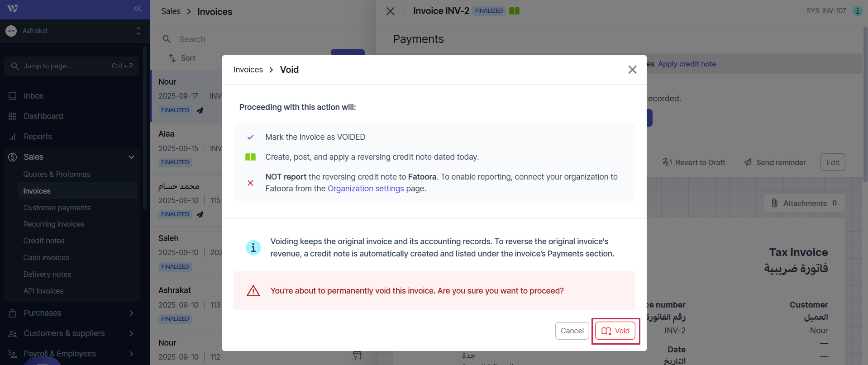868x365 pixels.
Task: Click the info icon beside SYS-INV-107
Action: [857, 11]
